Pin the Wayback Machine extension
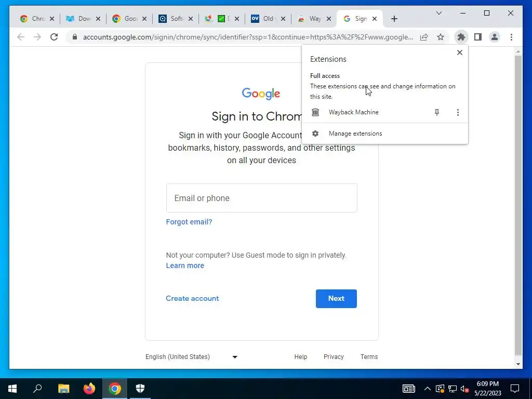 (436, 112)
